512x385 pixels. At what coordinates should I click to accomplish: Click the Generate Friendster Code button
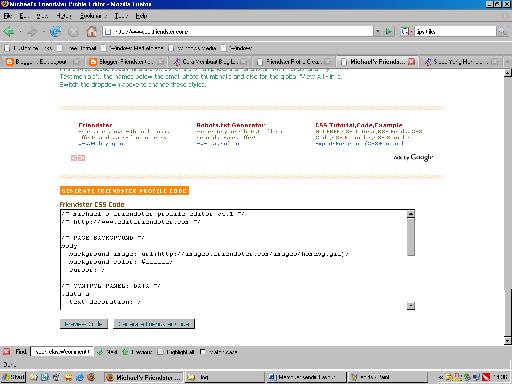tap(154, 324)
